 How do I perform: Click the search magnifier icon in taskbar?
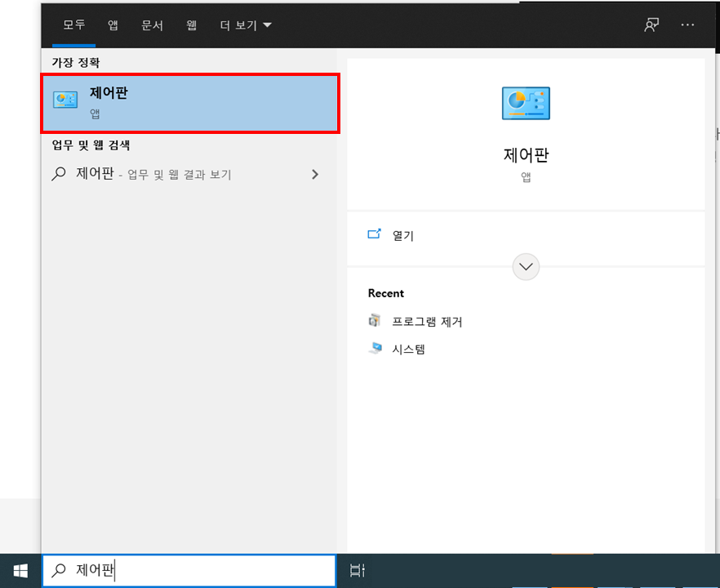[58, 570]
